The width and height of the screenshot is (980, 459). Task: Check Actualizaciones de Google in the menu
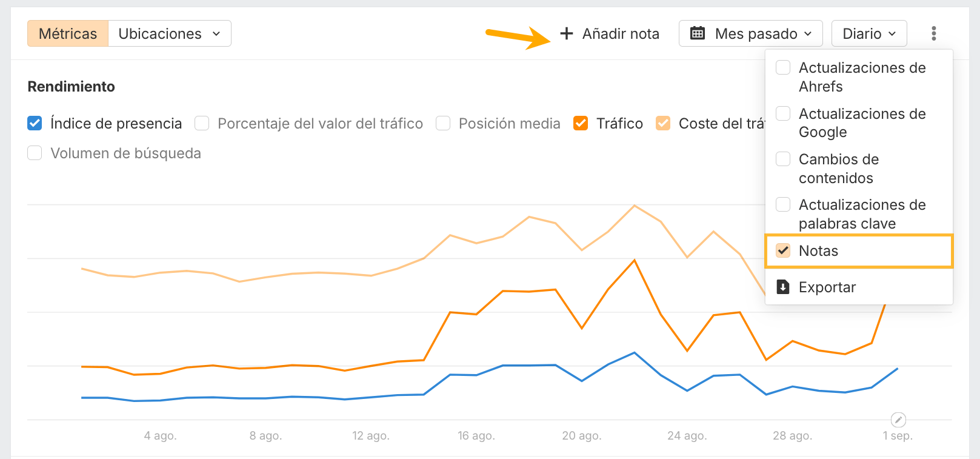783,113
